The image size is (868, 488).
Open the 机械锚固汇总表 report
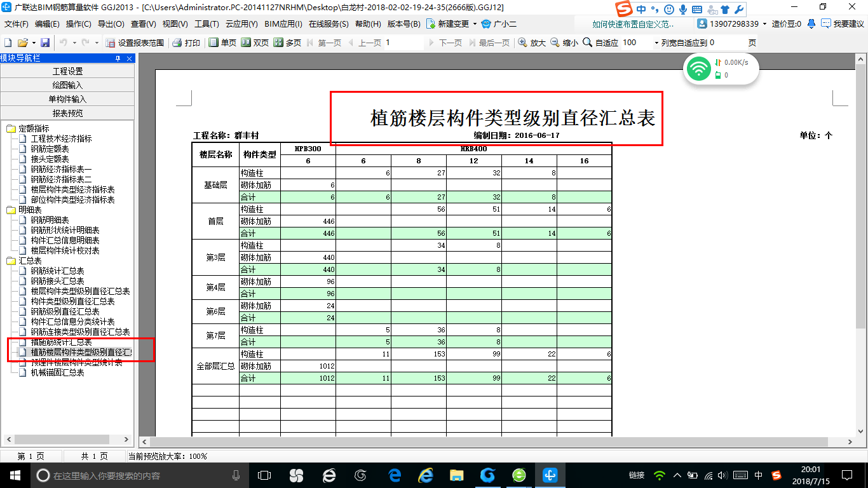pyautogui.click(x=57, y=372)
